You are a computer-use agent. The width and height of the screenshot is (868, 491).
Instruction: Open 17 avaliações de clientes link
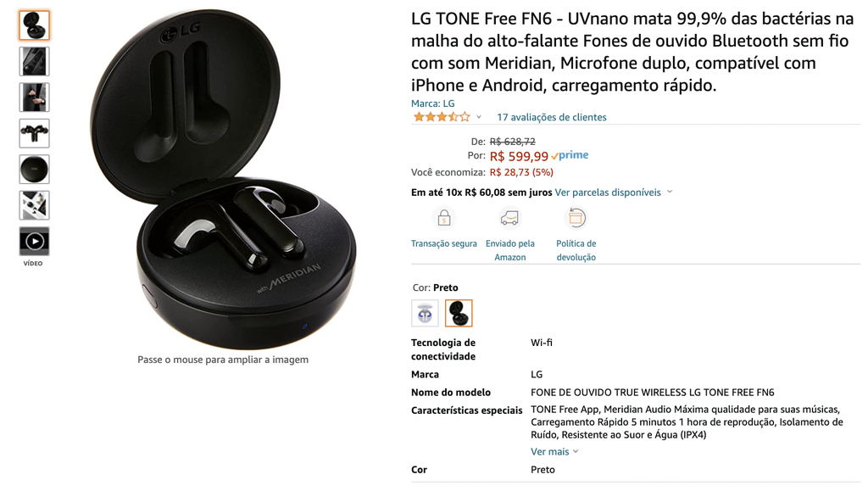pyautogui.click(x=551, y=117)
